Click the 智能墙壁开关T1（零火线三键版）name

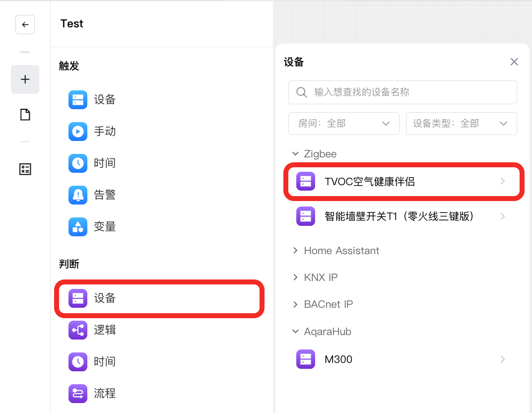click(399, 216)
